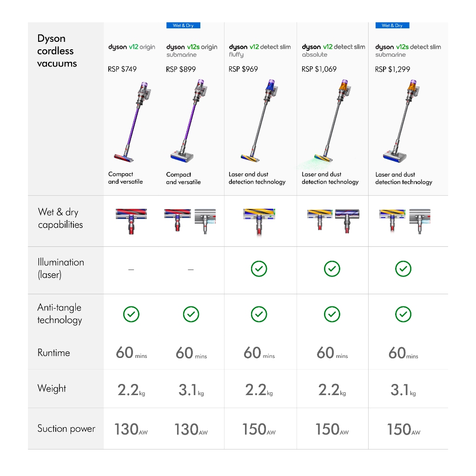476x476 pixels.
Task: Open the V12 Detect Slim Absolute vacuum image
Action: [x=331, y=122]
